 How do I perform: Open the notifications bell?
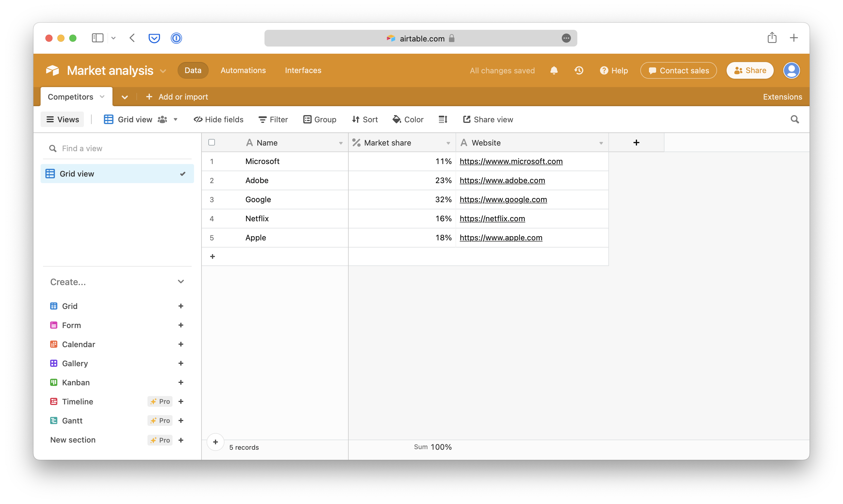coord(554,70)
